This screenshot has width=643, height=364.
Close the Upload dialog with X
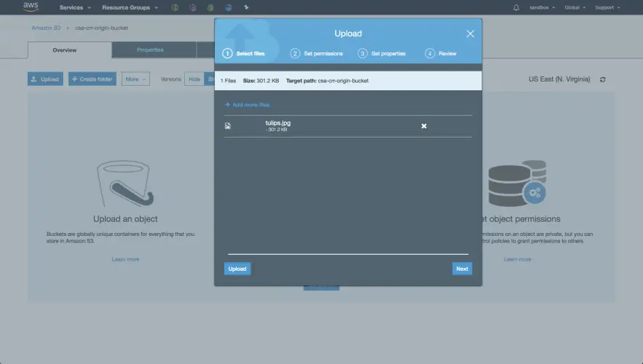click(470, 33)
